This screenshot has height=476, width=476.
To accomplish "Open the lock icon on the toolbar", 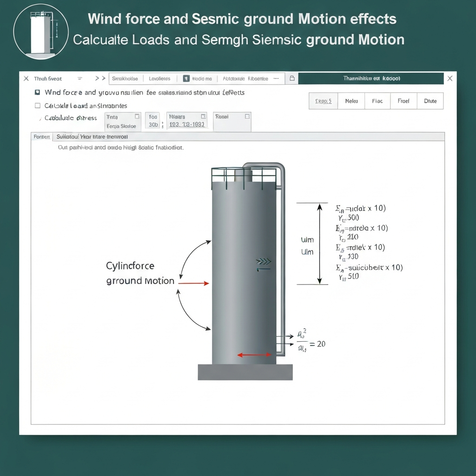I will 291,79.
